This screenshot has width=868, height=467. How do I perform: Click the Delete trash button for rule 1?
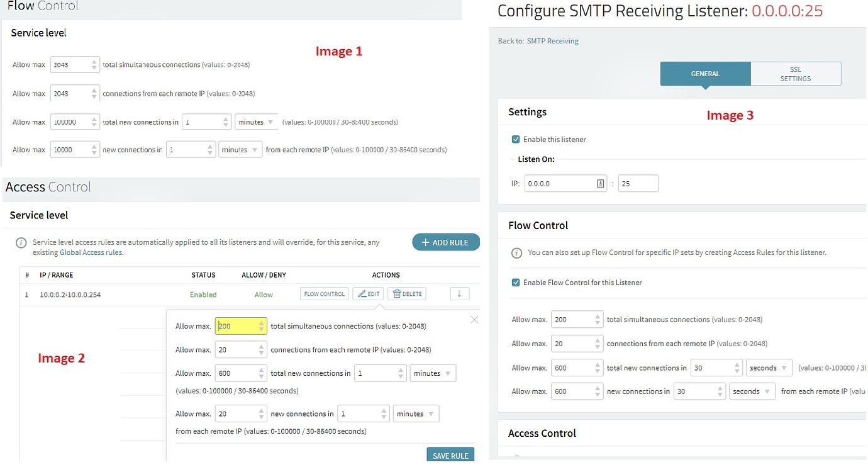(x=406, y=294)
